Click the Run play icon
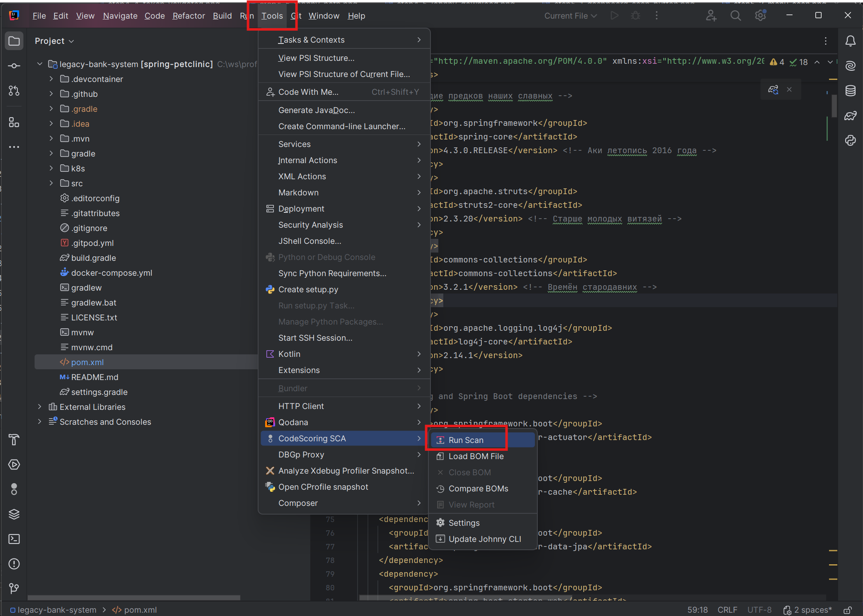The image size is (863, 616). 615,16
